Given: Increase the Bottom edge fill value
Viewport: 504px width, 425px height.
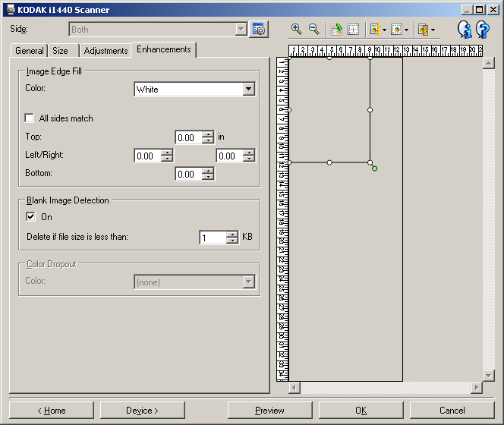Looking at the screenshot, I should (x=208, y=171).
